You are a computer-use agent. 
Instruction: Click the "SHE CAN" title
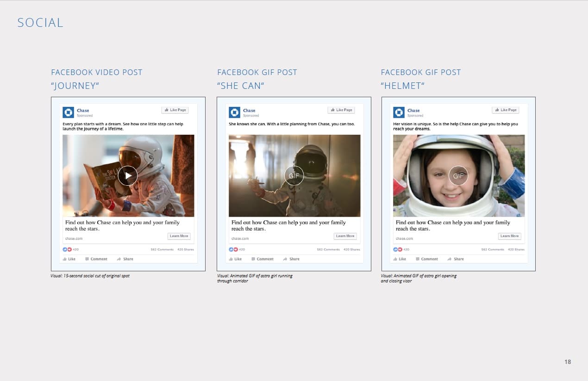[241, 86]
